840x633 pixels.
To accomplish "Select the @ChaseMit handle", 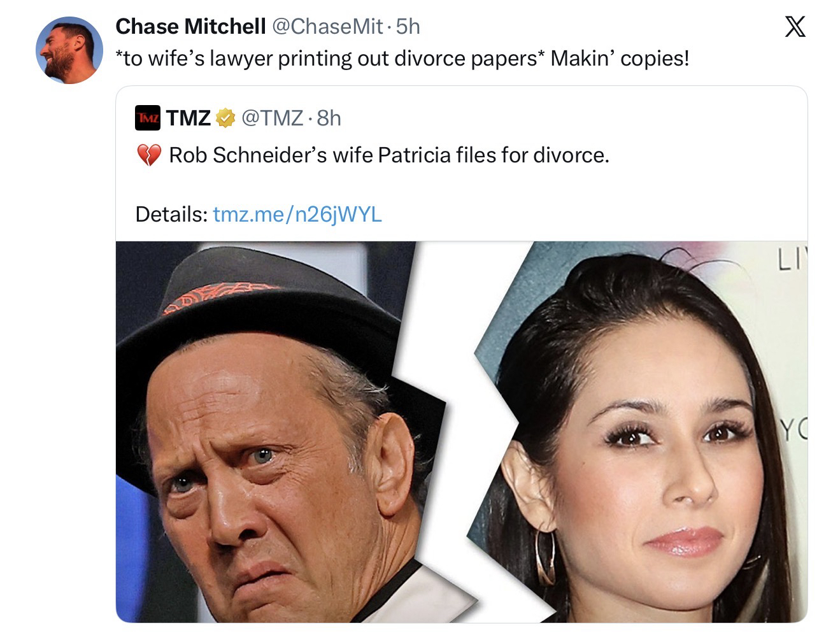I will 327,26.
